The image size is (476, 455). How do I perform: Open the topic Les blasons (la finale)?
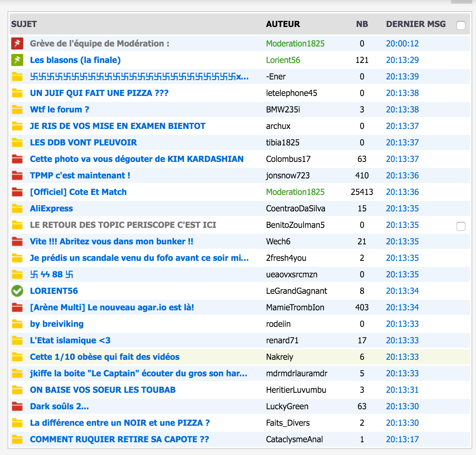click(x=75, y=60)
